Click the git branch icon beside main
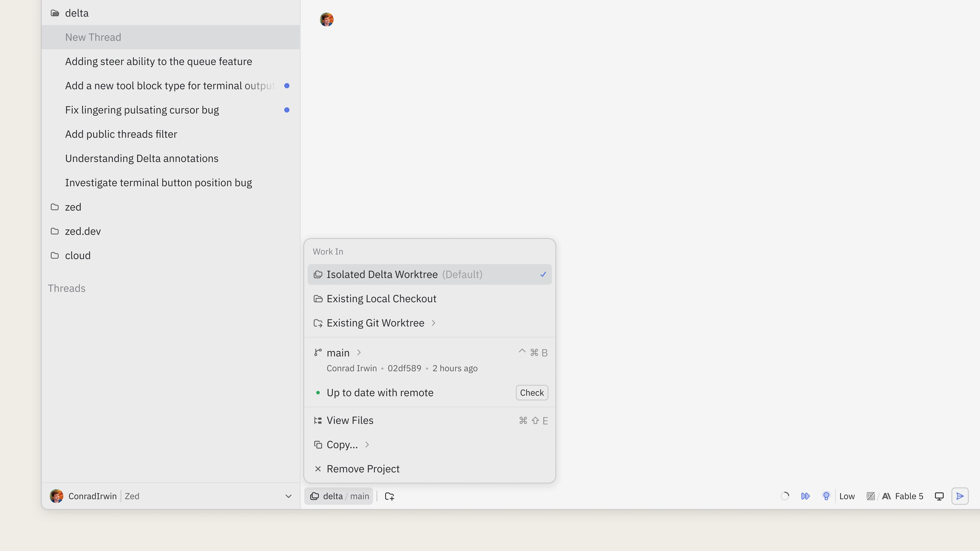Image resolution: width=980 pixels, height=551 pixels. (318, 353)
